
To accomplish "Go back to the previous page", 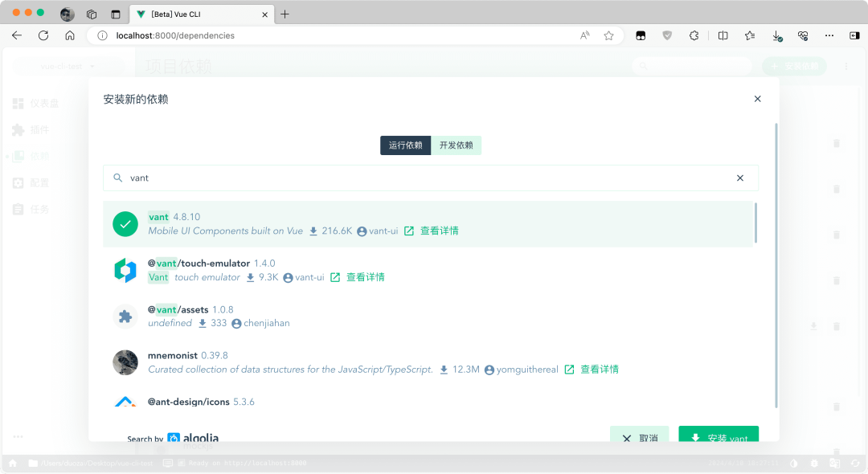I will pyautogui.click(x=17, y=35).
